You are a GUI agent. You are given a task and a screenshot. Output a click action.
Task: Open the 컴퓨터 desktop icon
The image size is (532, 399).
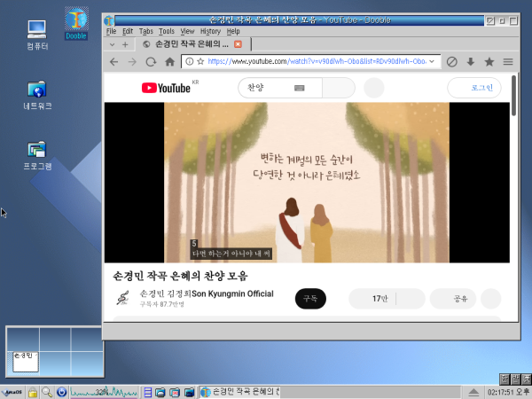tap(37, 35)
